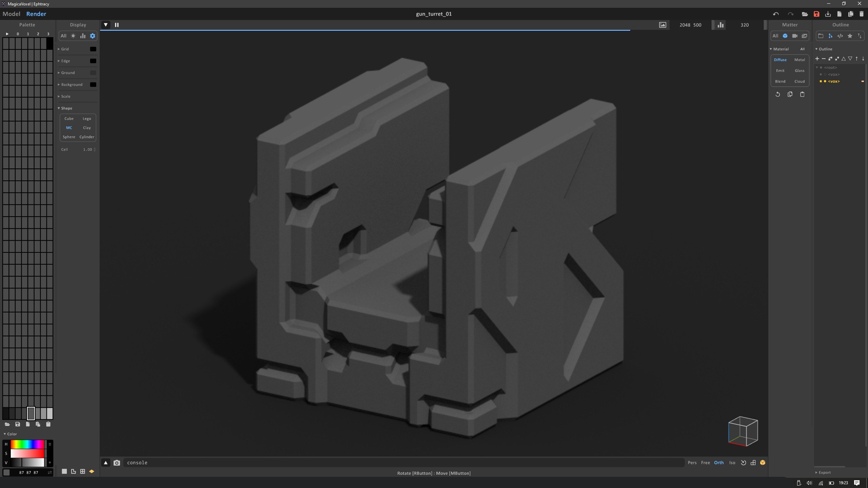
Task: Click the All button next to Material
Action: [802, 49]
